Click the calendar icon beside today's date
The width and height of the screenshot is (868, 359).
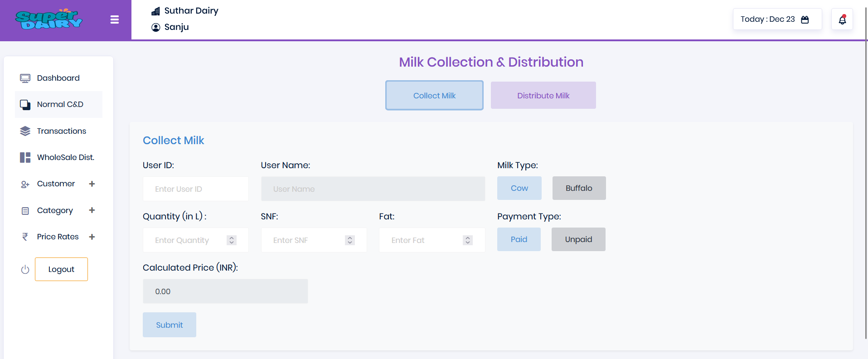pyautogui.click(x=805, y=19)
